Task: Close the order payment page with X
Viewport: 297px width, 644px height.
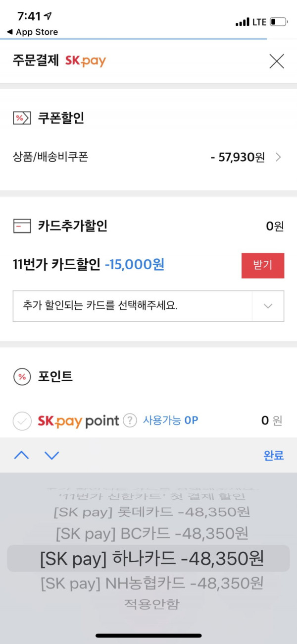Action: point(276,61)
